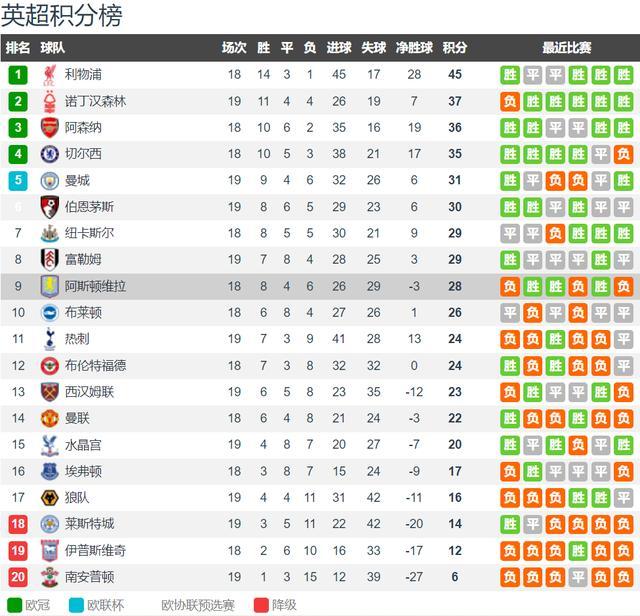Open the Southampton club crest icon
The width and height of the screenshot is (640, 616).
(x=49, y=577)
